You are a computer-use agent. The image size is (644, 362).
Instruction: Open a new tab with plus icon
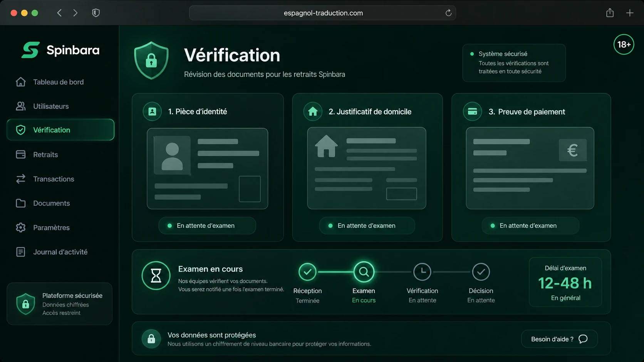pos(630,13)
